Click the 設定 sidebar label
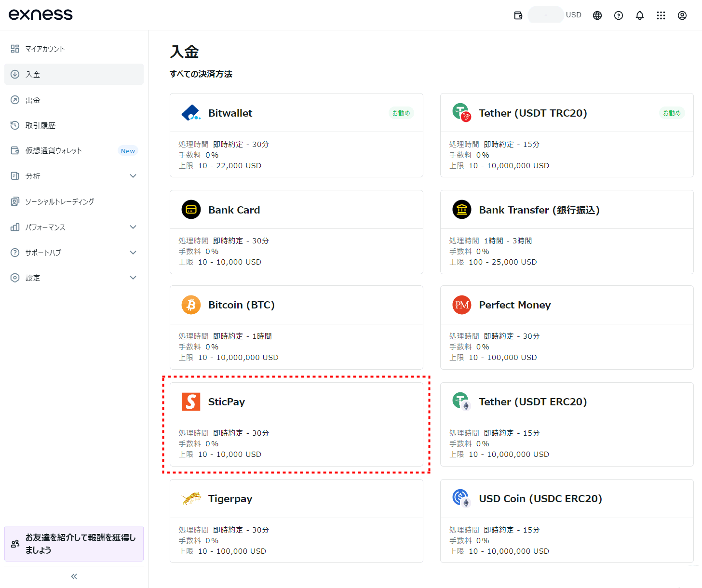The image size is (702, 588). [x=33, y=278]
